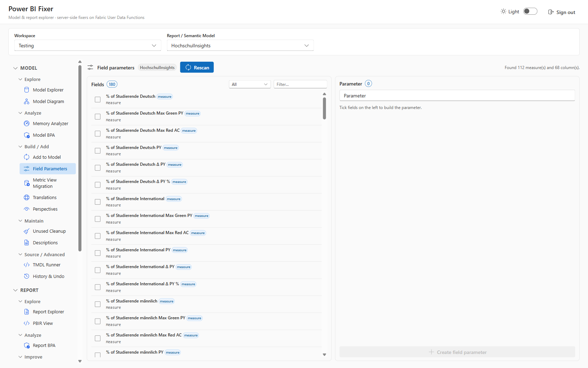Open the Workspace dropdown showing Testing
This screenshot has height=368, width=588.
tap(87, 46)
